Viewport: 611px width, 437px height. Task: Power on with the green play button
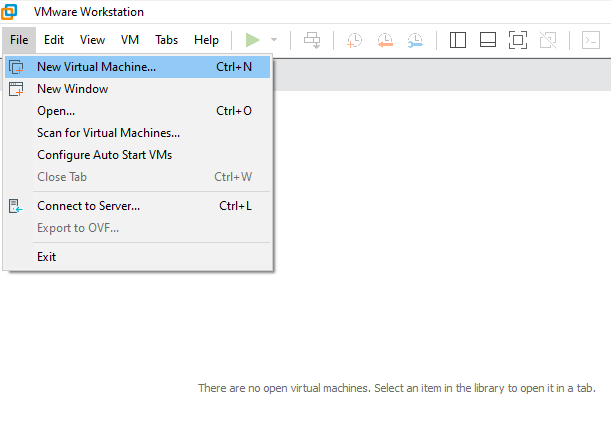click(x=253, y=40)
